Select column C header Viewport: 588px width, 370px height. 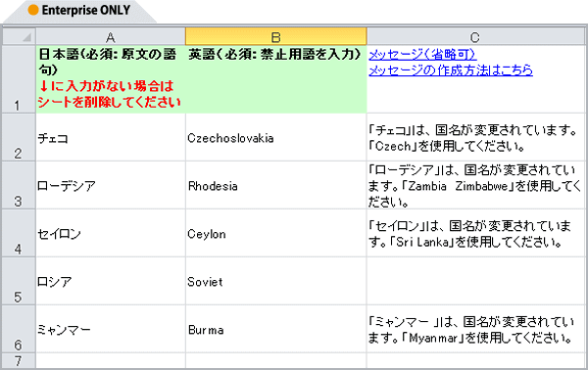pyautogui.click(x=475, y=36)
